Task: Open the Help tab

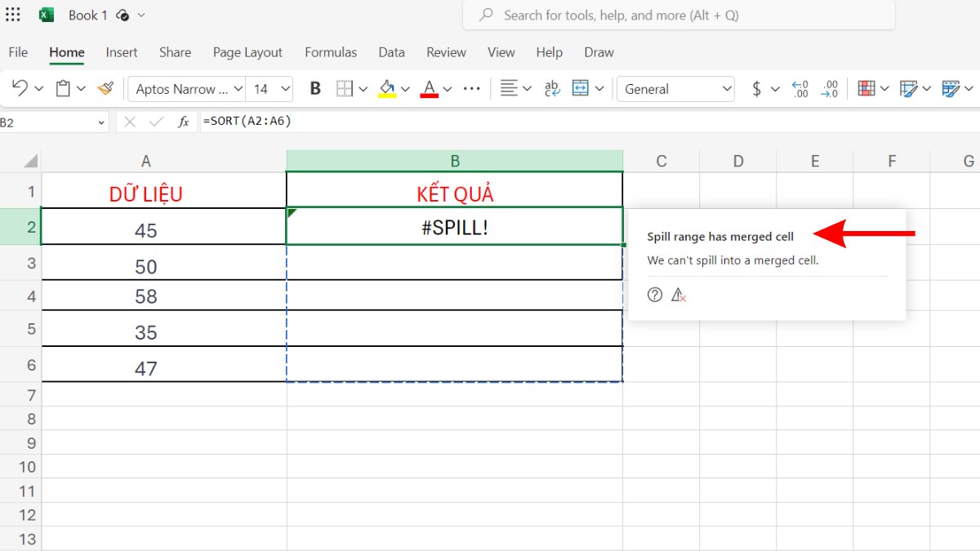Action: click(x=550, y=52)
